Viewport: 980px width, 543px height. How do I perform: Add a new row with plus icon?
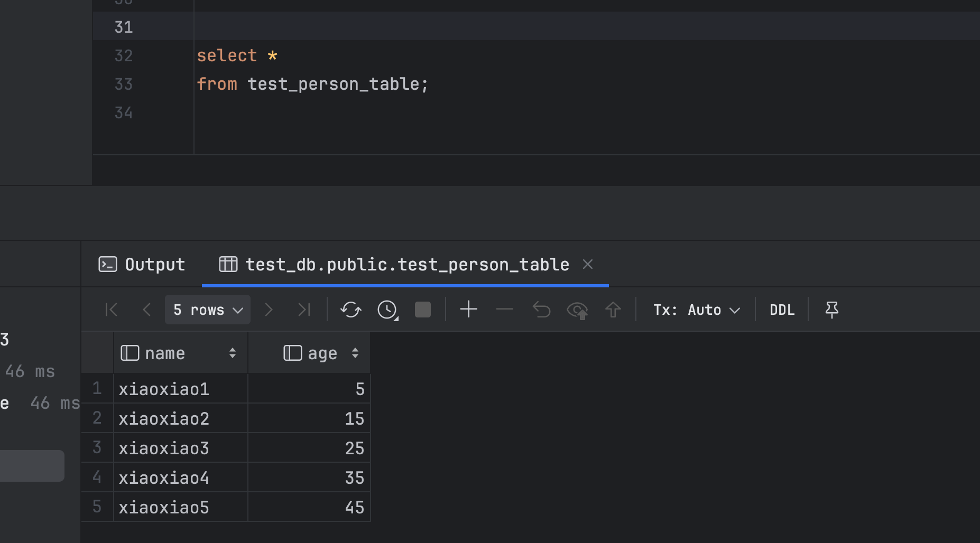[469, 310]
